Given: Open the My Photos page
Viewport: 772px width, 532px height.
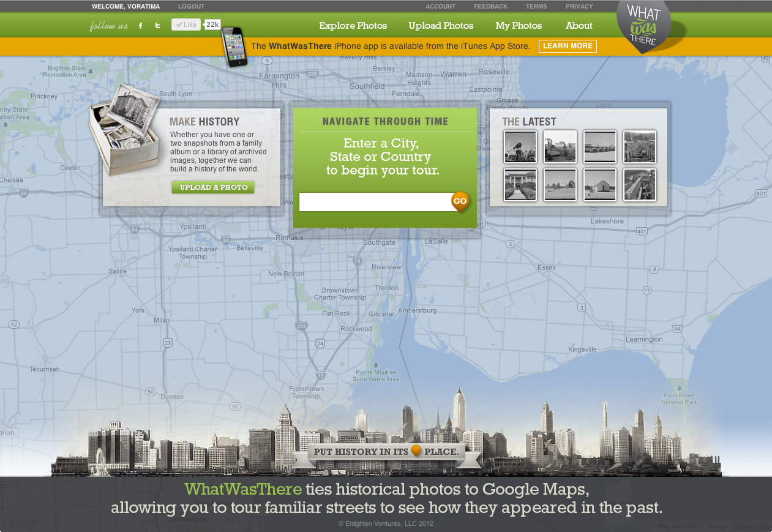Looking at the screenshot, I should [519, 26].
